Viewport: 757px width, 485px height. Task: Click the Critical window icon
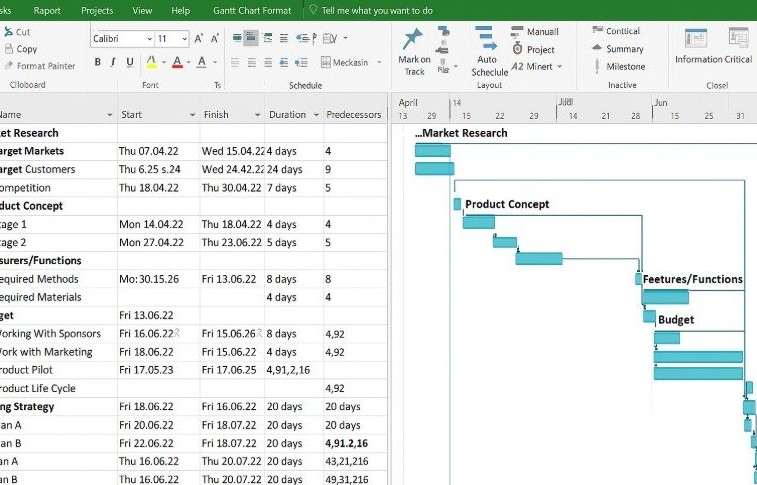pyautogui.click(x=738, y=38)
